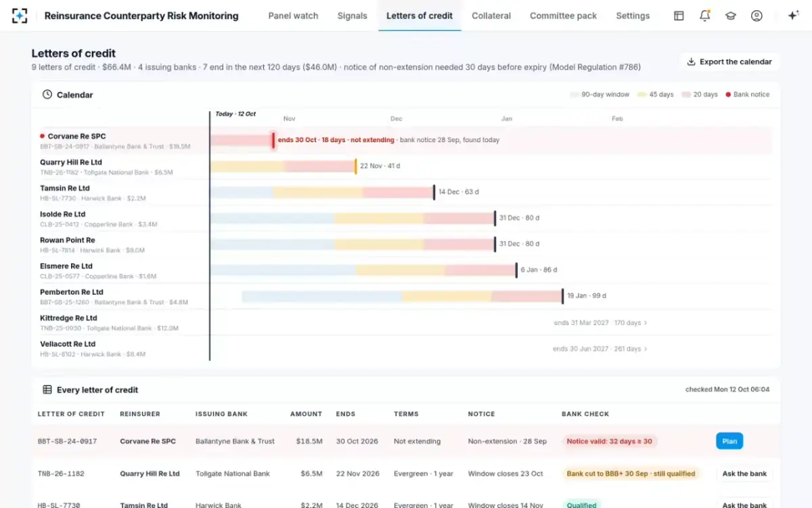Click Ask the bank for Tamsin Re Ltd

click(744, 505)
